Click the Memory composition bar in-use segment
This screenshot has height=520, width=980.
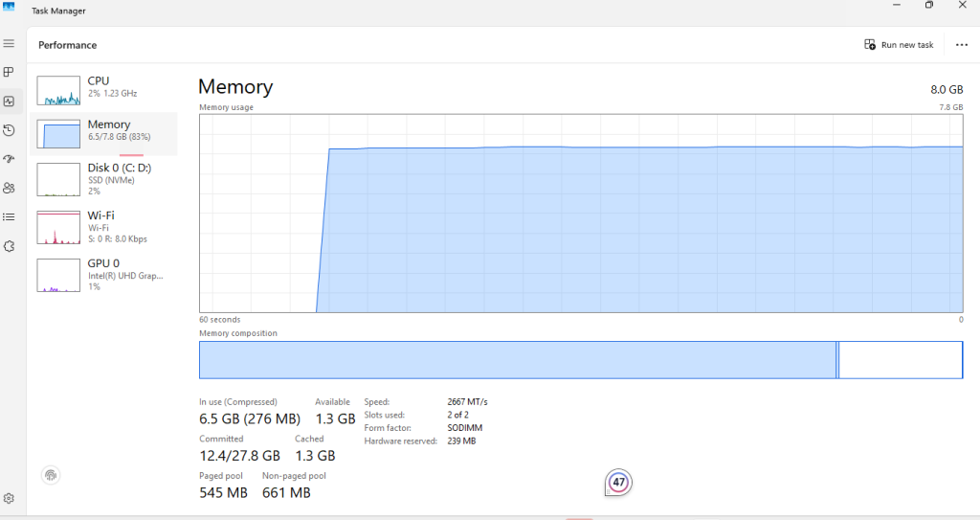point(518,360)
